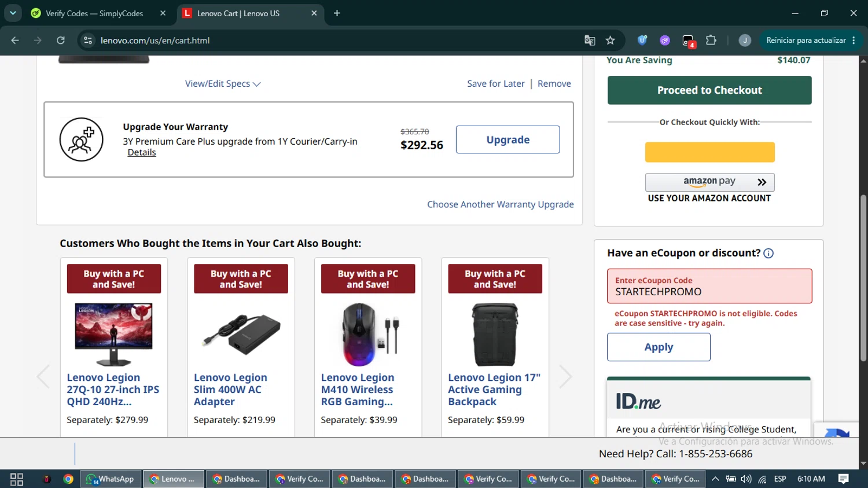The width and height of the screenshot is (868, 488).
Task: Close the Verify Codes tab
Action: (163, 13)
